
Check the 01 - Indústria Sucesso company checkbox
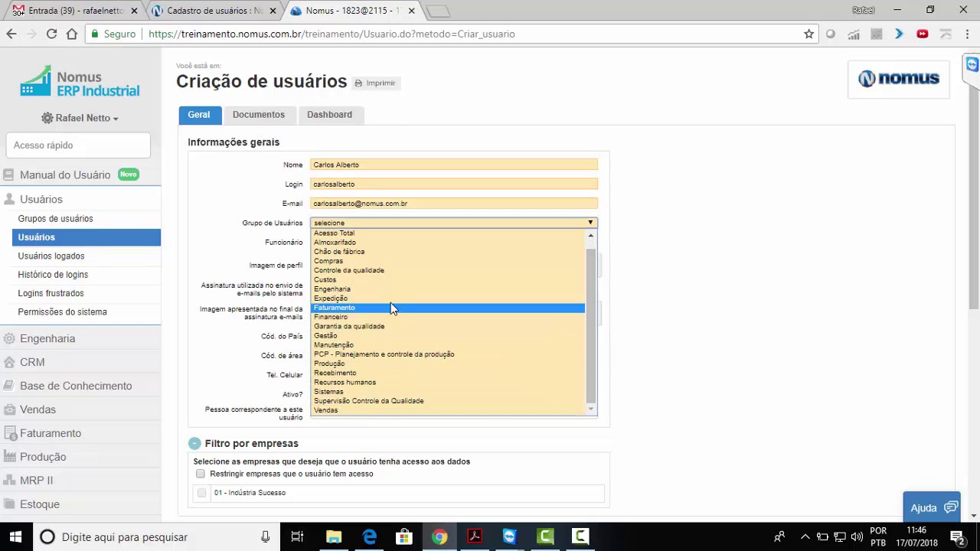point(201,492)
